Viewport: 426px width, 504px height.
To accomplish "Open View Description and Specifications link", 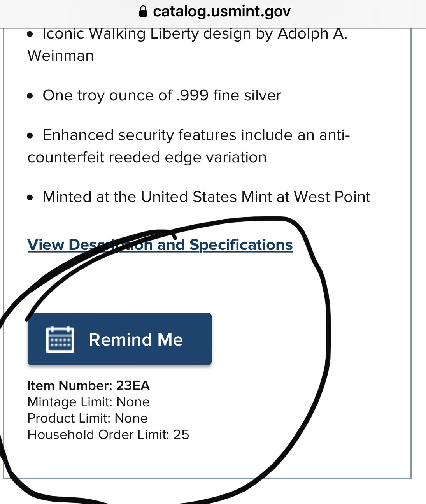I will pos(160,245).
